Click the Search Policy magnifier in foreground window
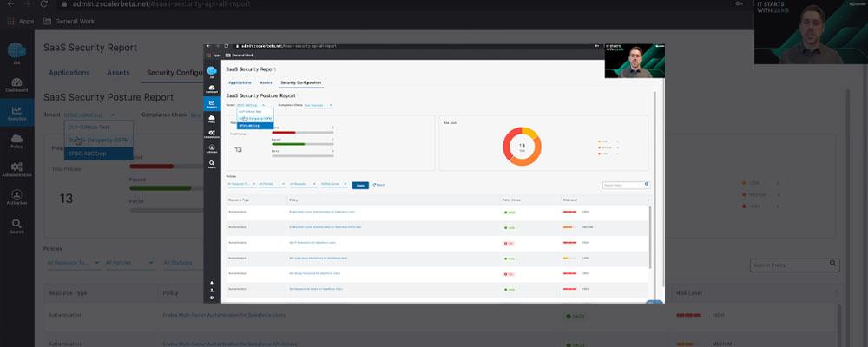This screenshot has width=868, height=347. pyautogui.click(x=646, y=184)
